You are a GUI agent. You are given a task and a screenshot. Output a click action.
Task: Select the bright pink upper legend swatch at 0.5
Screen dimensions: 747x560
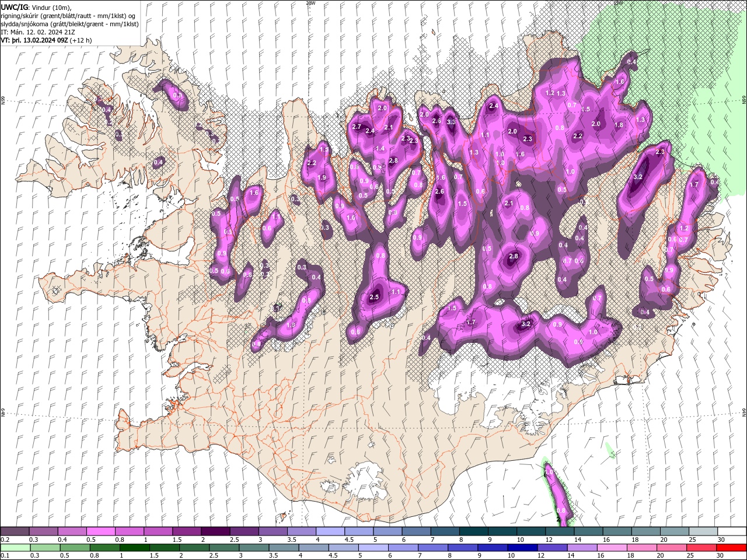pos(100,531)
